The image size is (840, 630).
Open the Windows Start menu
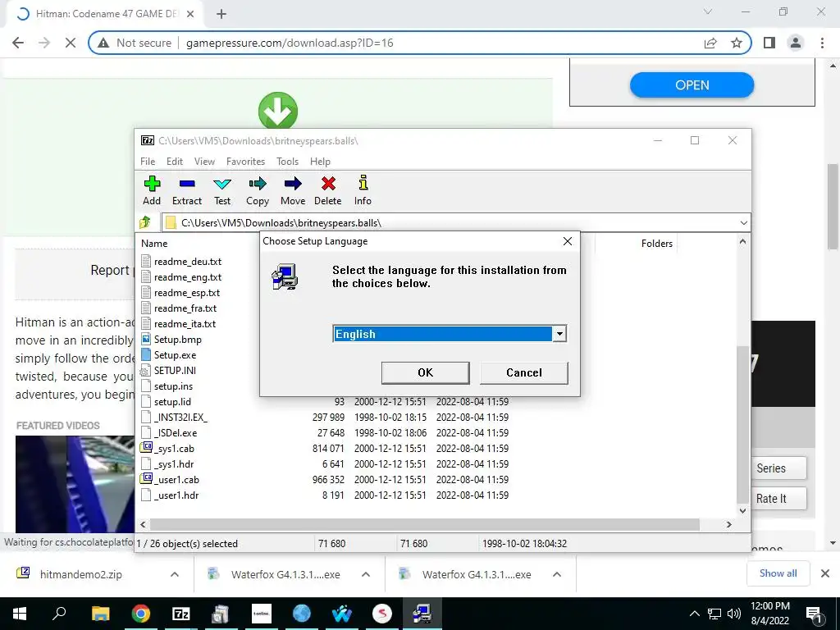(x=20, y=614)
